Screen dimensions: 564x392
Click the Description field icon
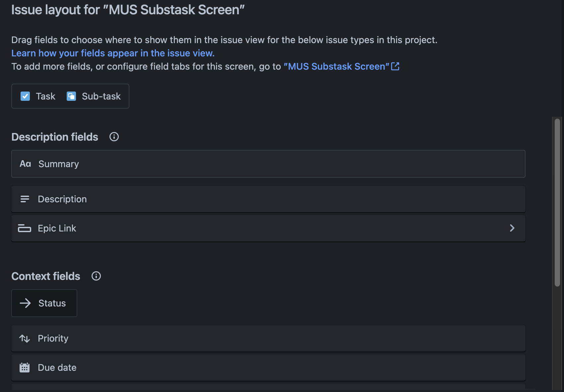25,199
